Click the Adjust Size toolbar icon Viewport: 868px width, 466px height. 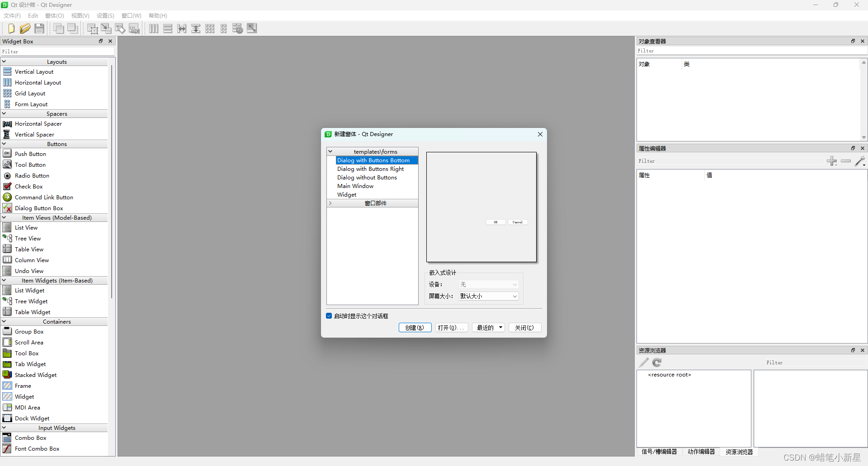tap(252, 28)
